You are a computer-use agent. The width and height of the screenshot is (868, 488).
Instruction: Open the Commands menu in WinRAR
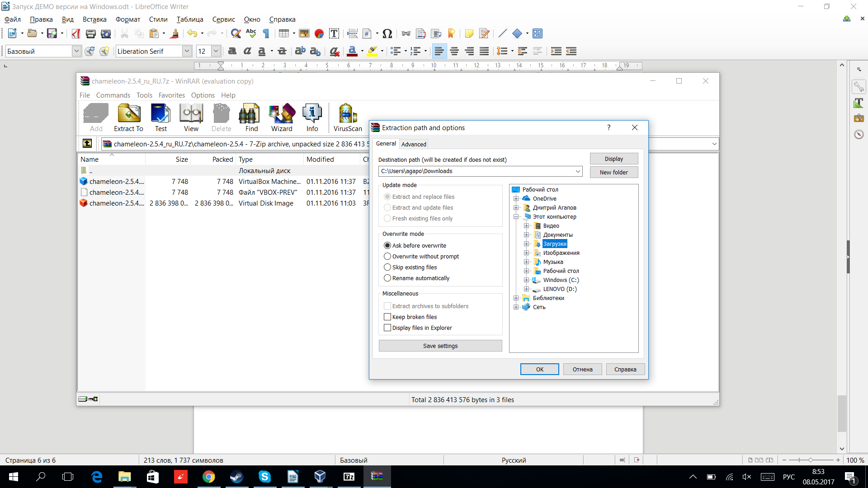tap(113, 95)
